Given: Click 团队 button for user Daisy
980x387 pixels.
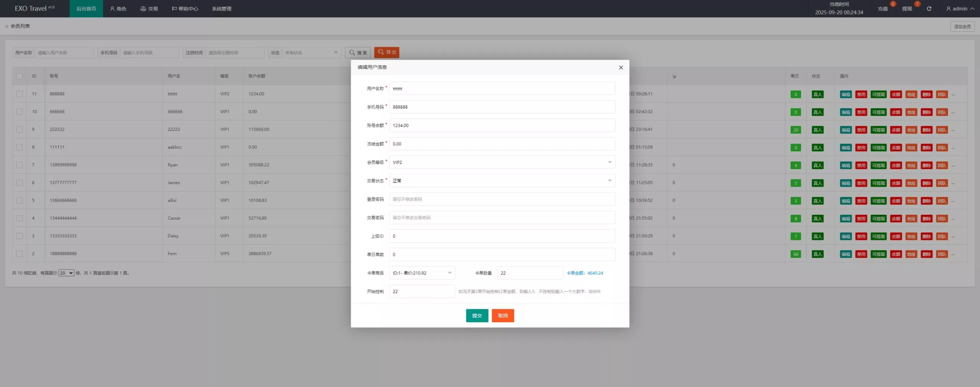Looking at the screenshot, I should tap(941, 237).
